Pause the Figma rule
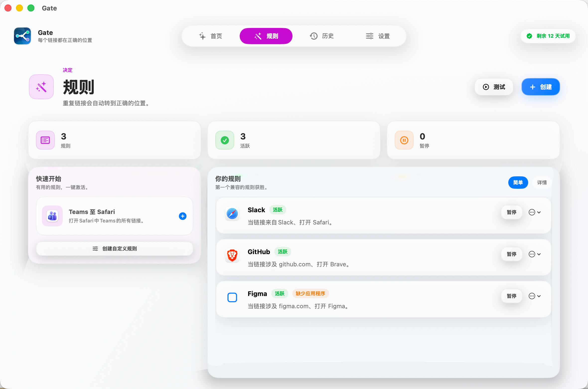The image size is (588, 389). 512,296
